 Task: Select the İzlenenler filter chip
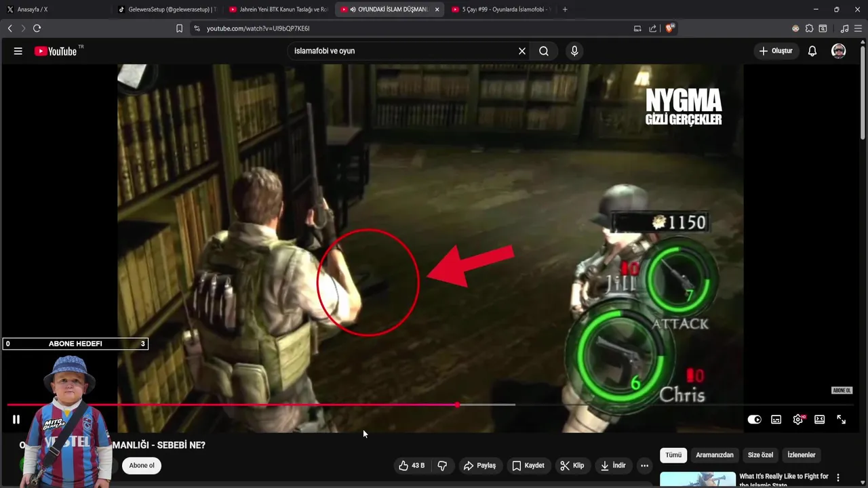point(802,455)
